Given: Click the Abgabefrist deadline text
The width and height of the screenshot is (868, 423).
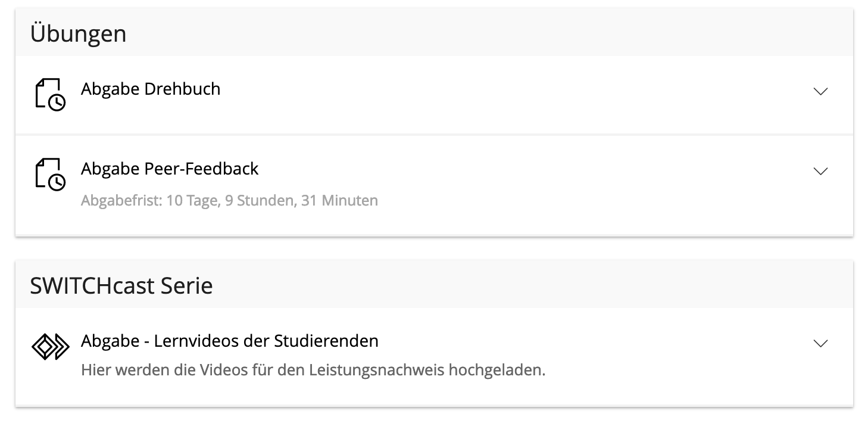Looking at the screenshot, I should pos(229,200).
